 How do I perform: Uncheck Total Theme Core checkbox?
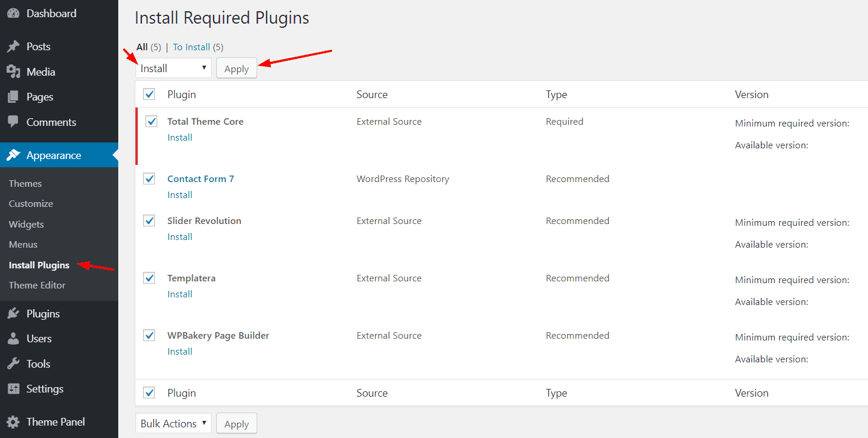tap(151, 121)
